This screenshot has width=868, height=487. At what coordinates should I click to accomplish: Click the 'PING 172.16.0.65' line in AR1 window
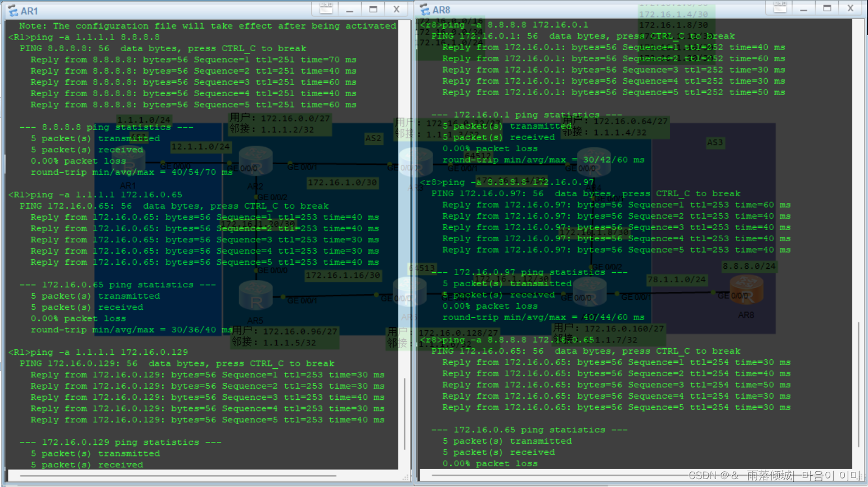tap(174, 206)
